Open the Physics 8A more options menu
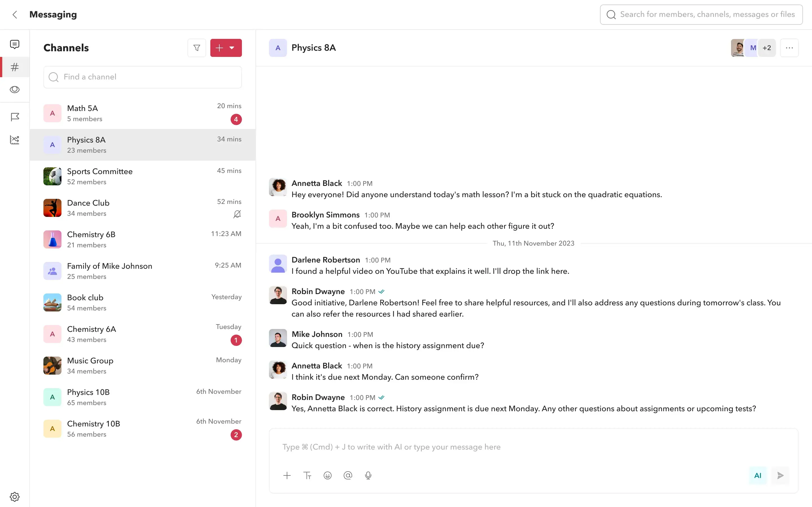812x507 pixels. coord(789,48)
